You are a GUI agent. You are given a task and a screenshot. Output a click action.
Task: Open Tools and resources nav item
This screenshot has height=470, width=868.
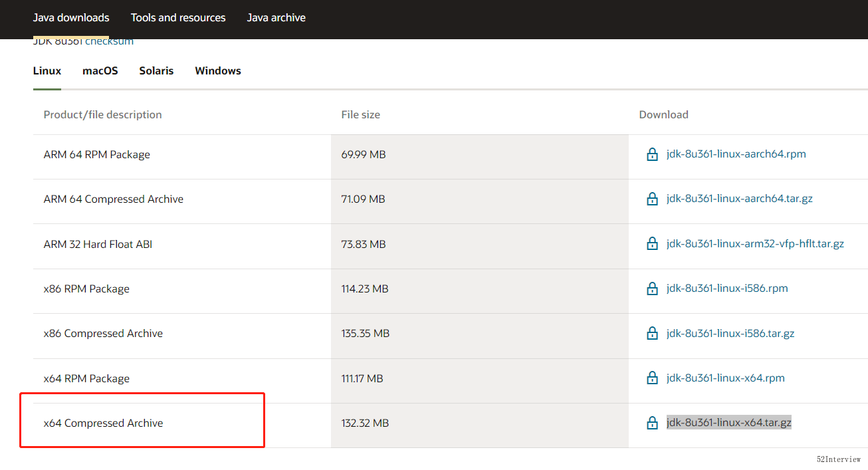(178, 18)
